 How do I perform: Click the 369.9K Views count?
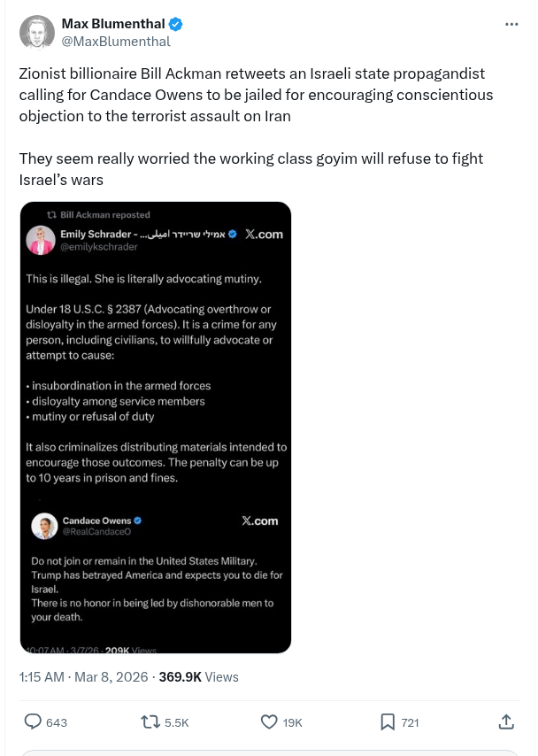(x=198, y=676)
